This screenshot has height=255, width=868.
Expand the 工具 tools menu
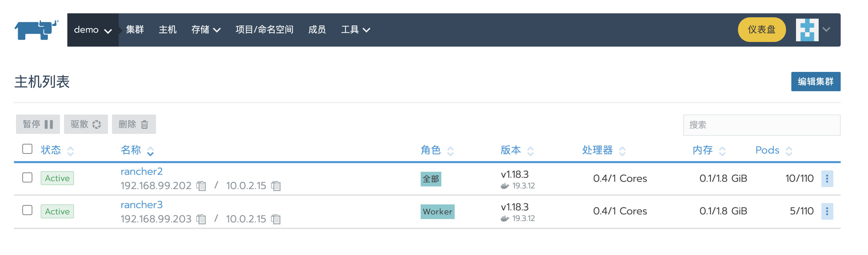point(355,30)
